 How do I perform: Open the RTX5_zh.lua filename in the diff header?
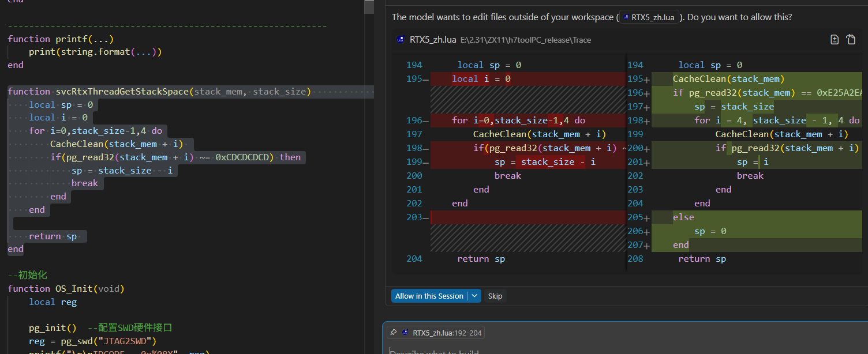(x=432, y=40)
